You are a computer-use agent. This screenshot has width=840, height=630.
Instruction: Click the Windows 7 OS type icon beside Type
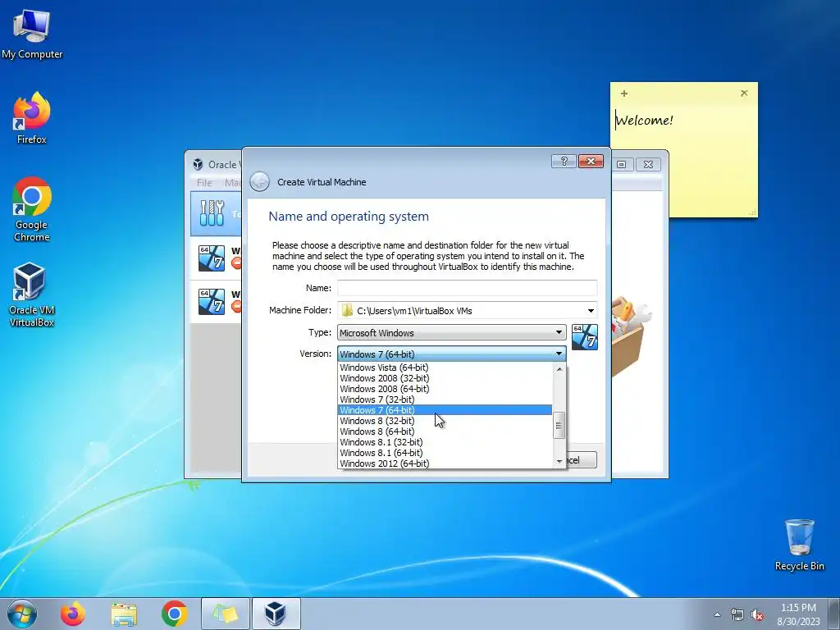(x=584, y=337)
